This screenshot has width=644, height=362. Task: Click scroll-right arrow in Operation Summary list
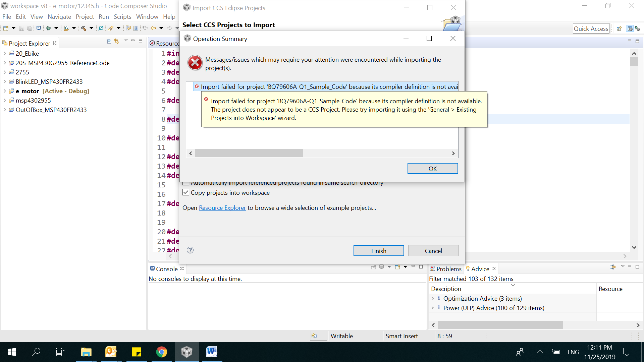pos(453,153)
